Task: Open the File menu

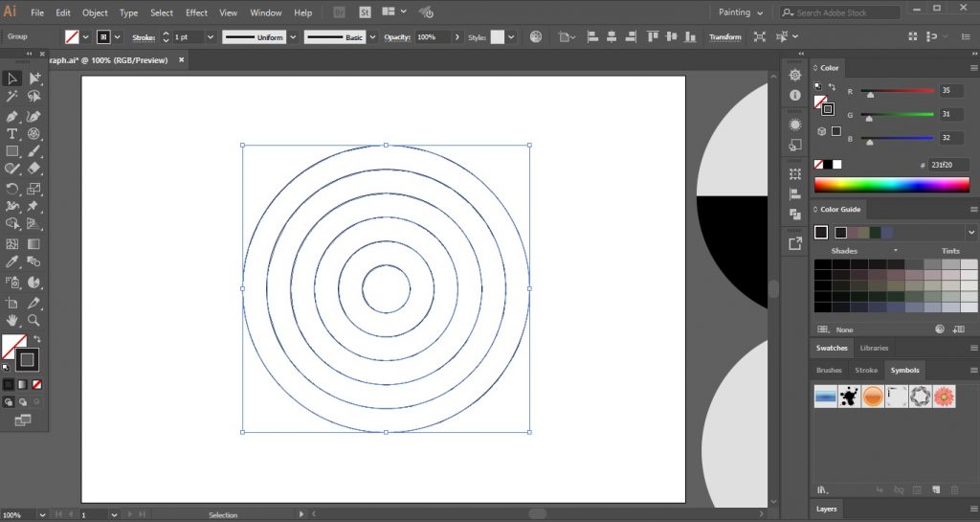Action: (x=37, y=12)
